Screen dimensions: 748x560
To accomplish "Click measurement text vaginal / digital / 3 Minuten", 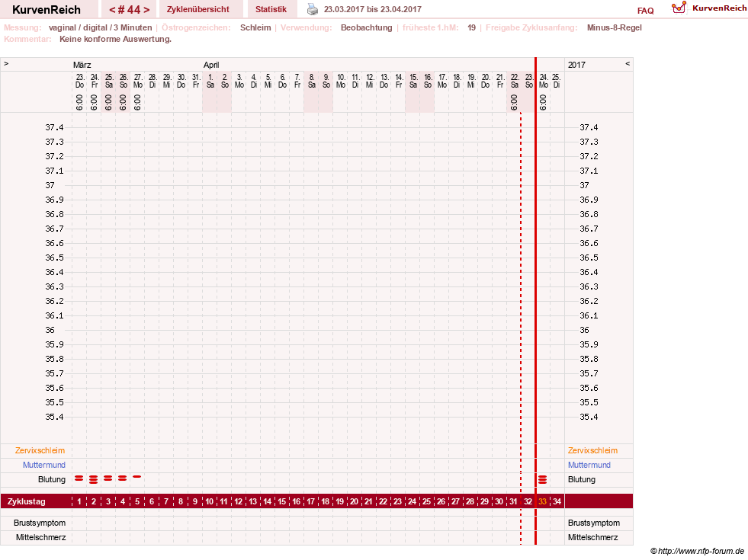I will (x=100, y=27).
